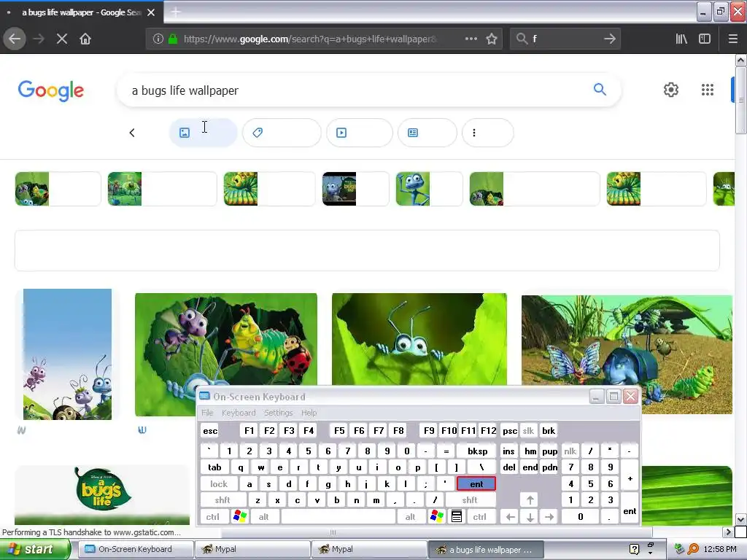This screenshot has width=747, height=560.
Task: Click the Google logo
Action: click(x=51, y=90)
